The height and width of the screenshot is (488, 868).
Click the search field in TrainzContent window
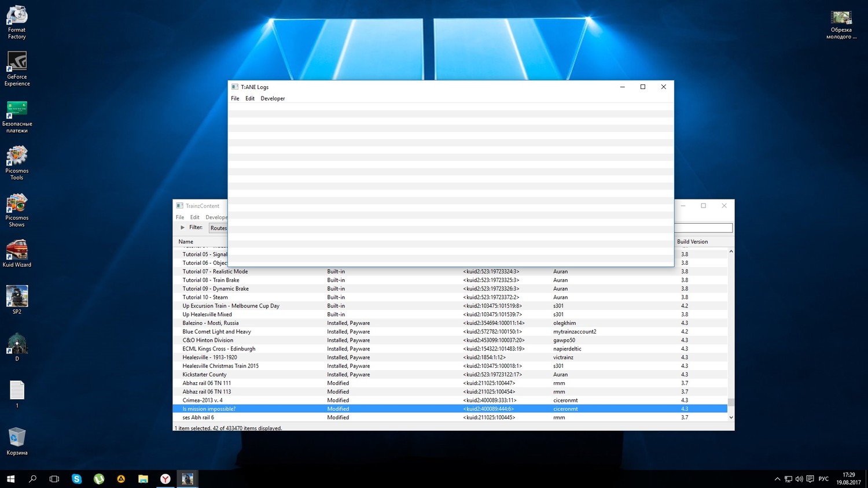click(704, 228)
